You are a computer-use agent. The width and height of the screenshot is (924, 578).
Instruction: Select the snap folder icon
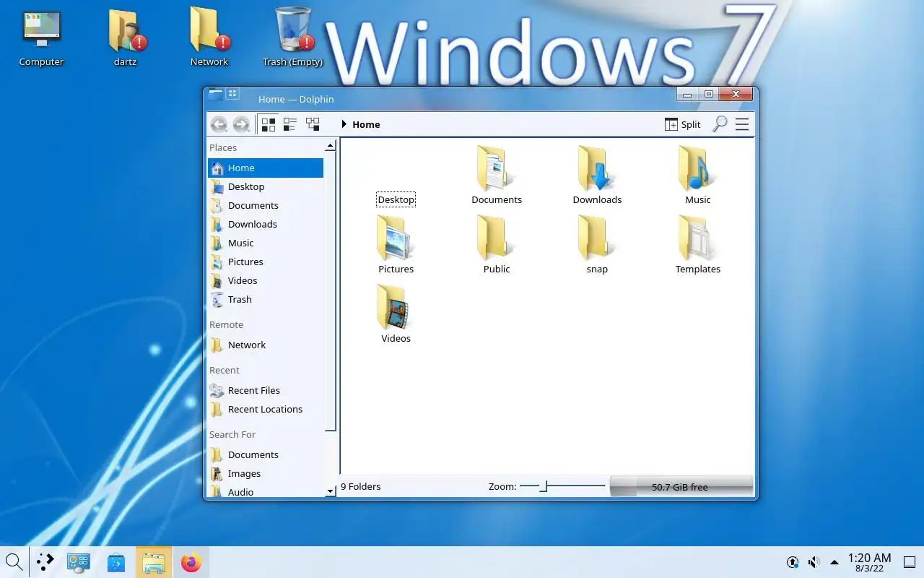(596, 238)
